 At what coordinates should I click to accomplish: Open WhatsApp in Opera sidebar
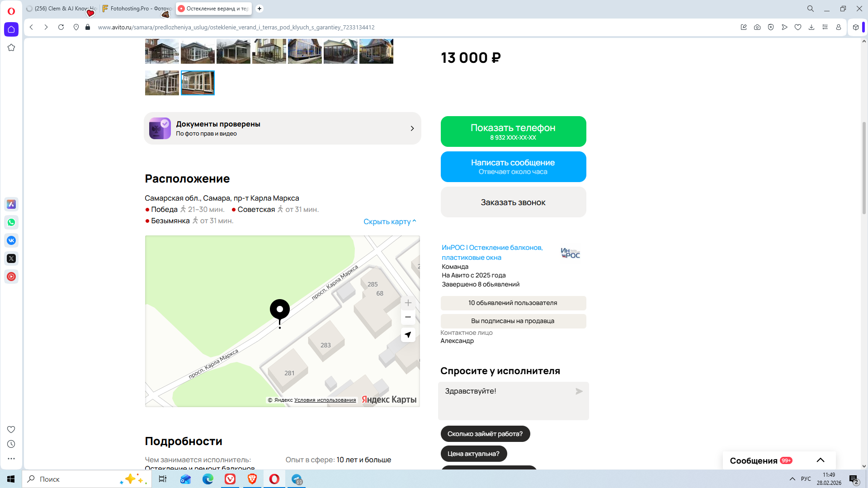tap(11, 222)
